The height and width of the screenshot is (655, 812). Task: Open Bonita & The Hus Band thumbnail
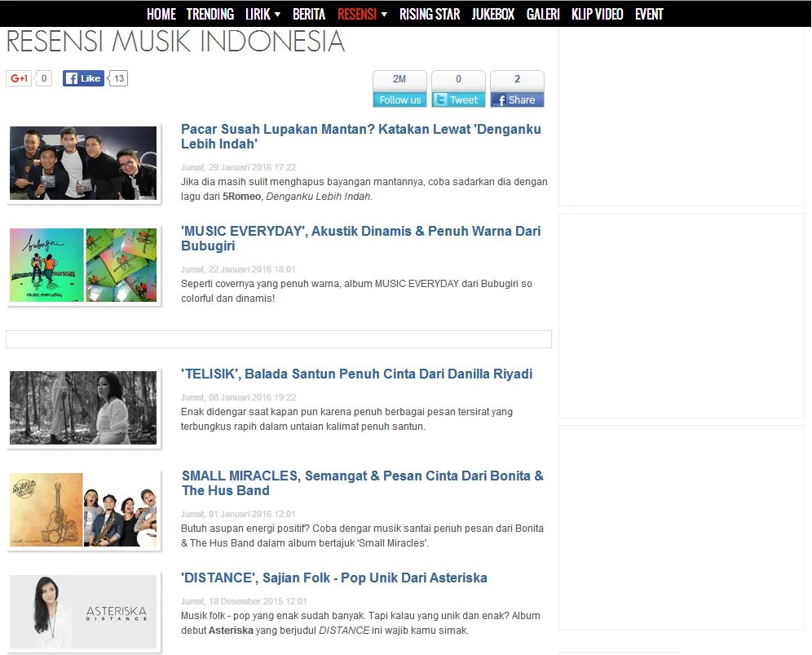point(83,510)
